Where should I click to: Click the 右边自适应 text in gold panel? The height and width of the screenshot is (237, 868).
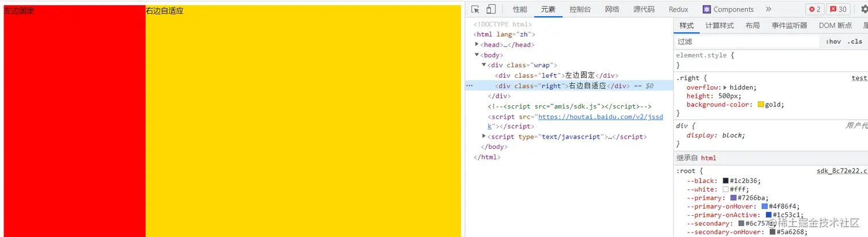pyautogui.click(x=165, y=10)
